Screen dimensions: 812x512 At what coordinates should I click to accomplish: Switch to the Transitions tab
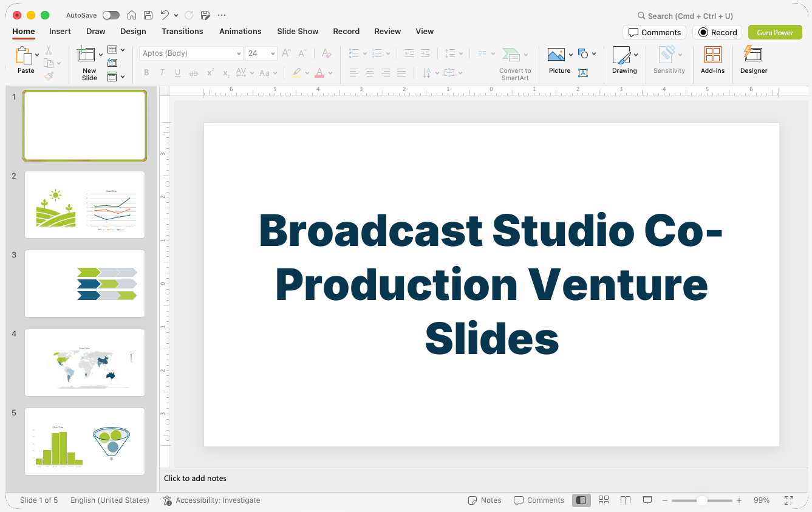(x=182, y=32)
